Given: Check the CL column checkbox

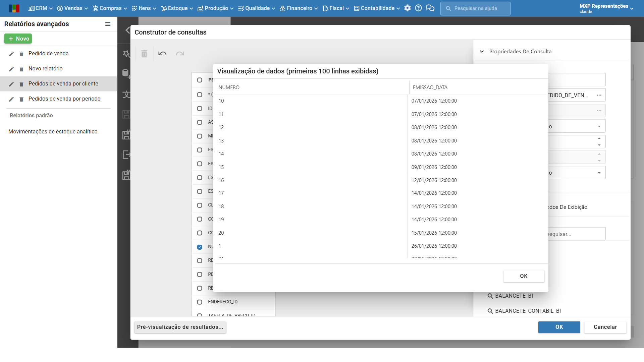Looking at the screenshot, I should pos(200,205).
